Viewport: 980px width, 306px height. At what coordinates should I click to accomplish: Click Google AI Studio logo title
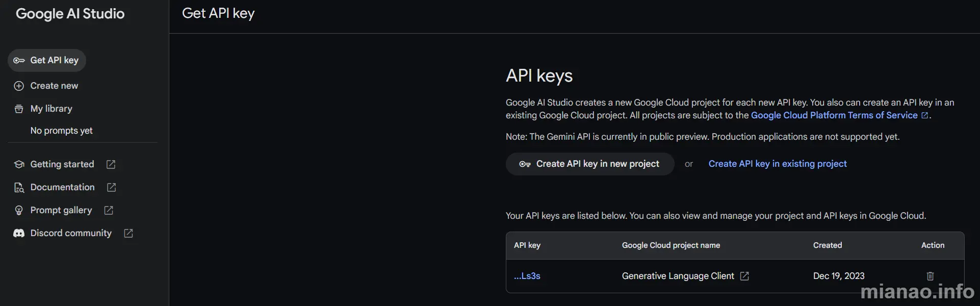pyautogui.click(x=70, y=14)
